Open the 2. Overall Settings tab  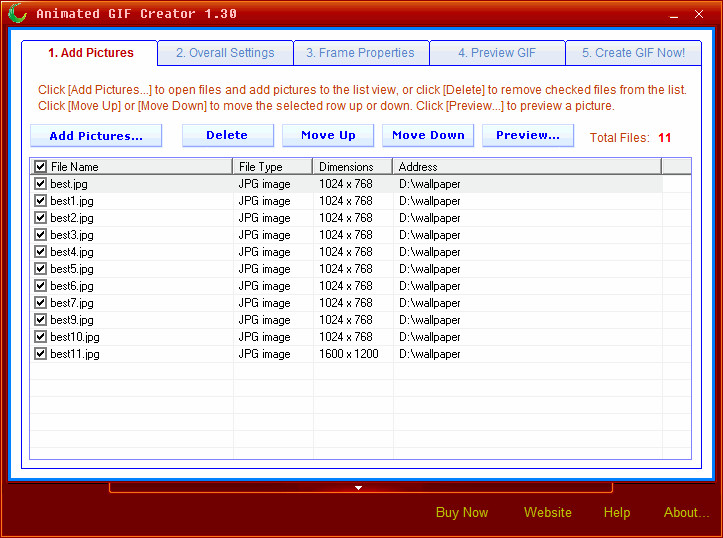[x=225, y=53]
